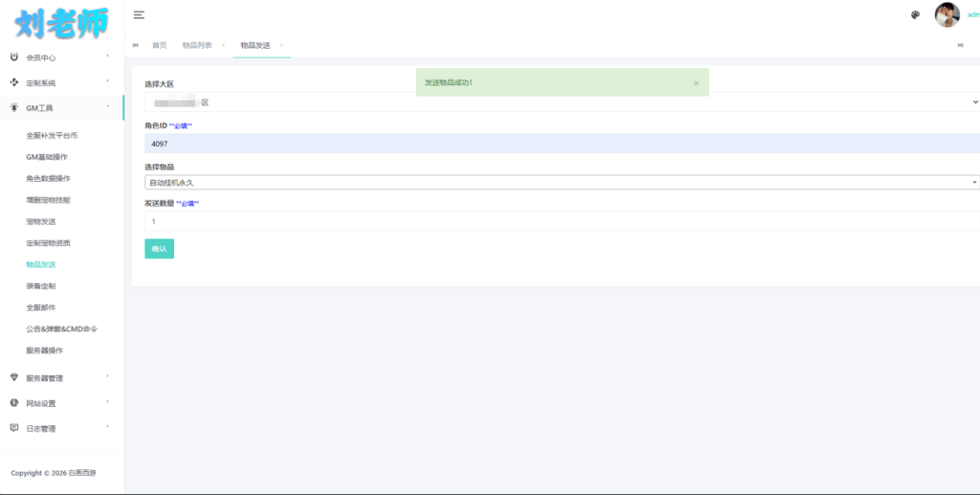Click the 角色ID input field
Image resolution: width=980 pixels, height=495 pixels.
tap(562, 143)
